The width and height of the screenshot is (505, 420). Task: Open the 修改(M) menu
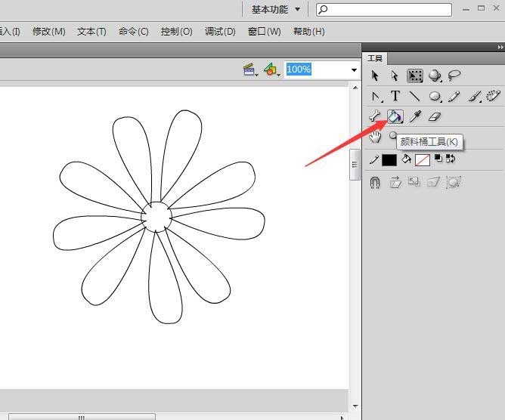(48, 32)
